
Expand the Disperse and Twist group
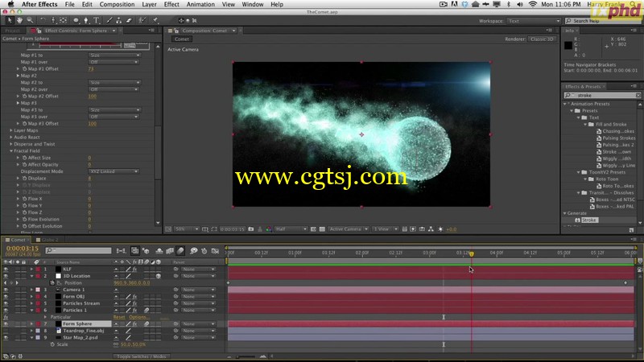11,144
